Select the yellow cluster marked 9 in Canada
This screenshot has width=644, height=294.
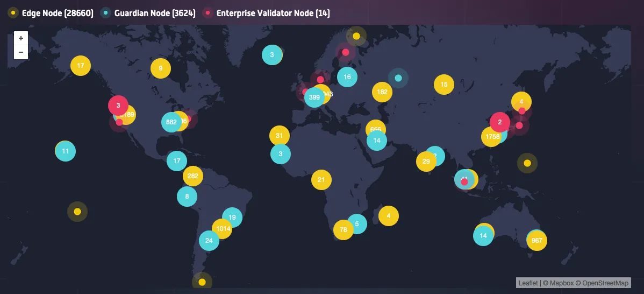tap(161, 68)
